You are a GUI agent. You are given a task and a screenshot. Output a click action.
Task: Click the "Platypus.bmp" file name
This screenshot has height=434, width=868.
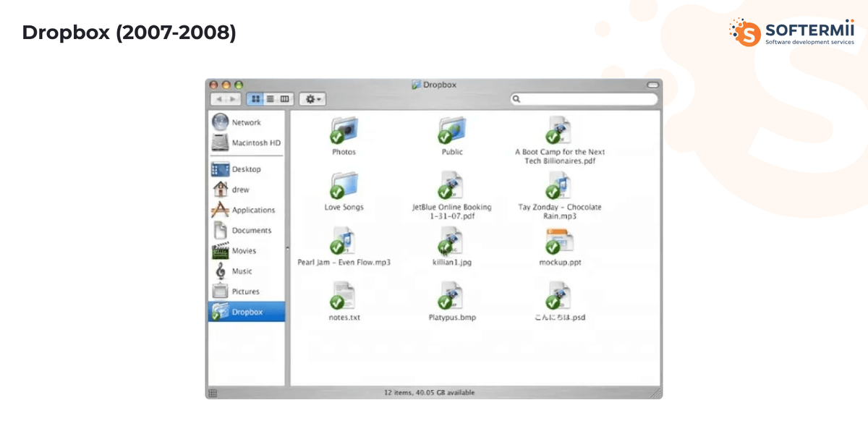[452, 318]
